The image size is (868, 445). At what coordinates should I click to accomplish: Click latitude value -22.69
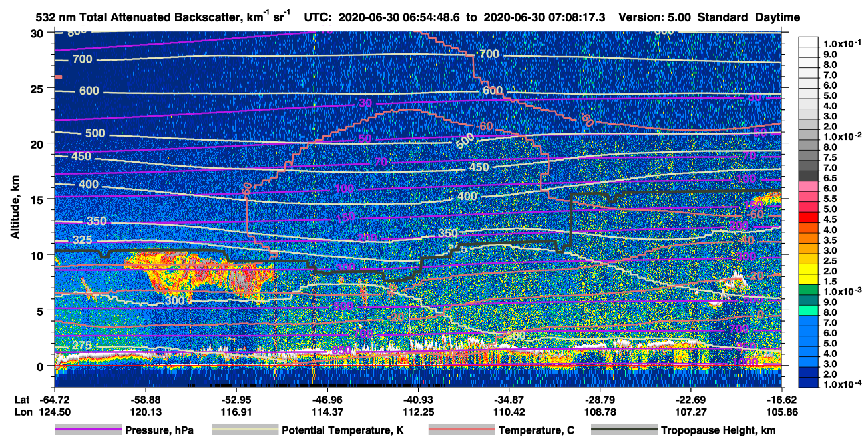pyautogui.click(x=692, y=400)
